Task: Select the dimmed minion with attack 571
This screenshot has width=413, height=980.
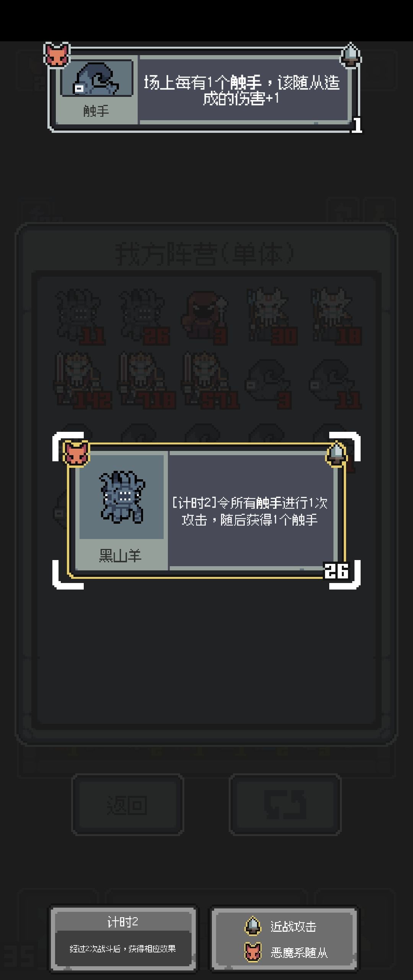Action: click(x=210, y=380)
